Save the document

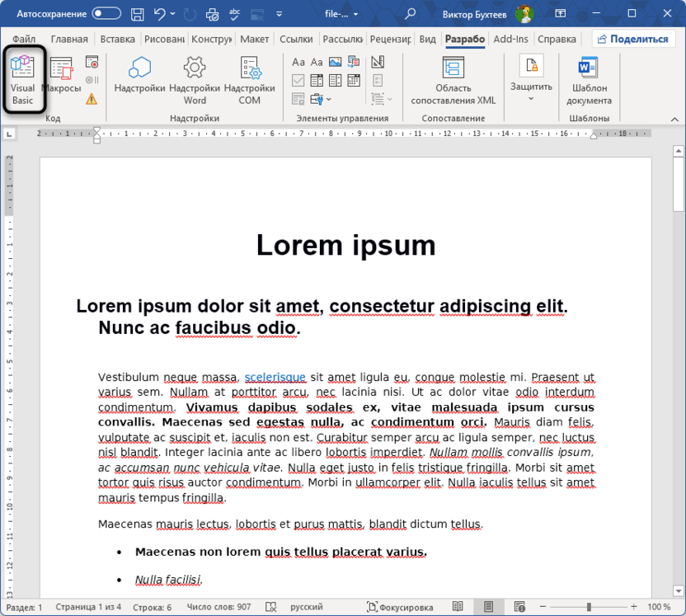[x=138, y=14]
